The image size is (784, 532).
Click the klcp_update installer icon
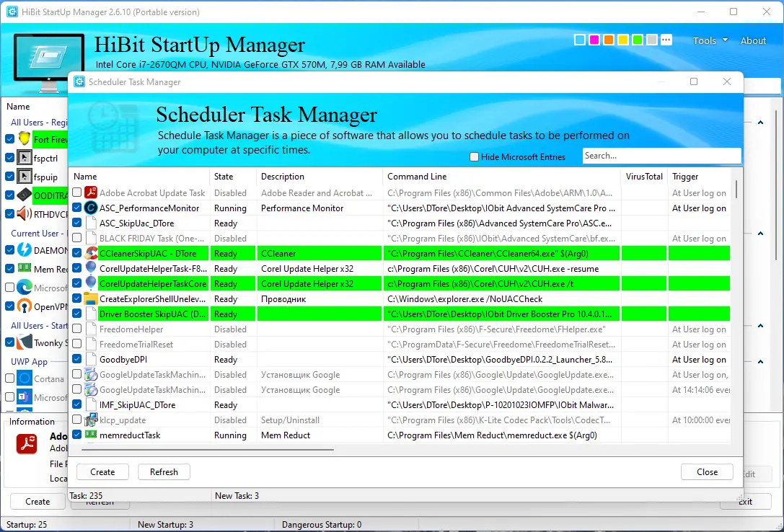[x=90, y=420]
